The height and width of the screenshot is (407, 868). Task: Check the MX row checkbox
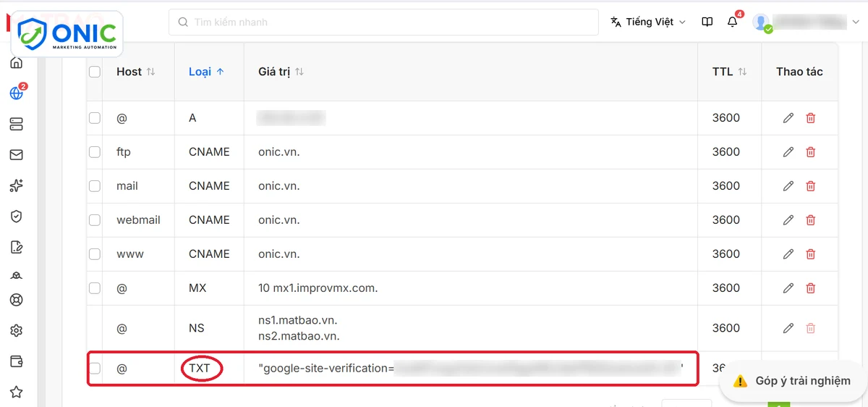(95, 288)
